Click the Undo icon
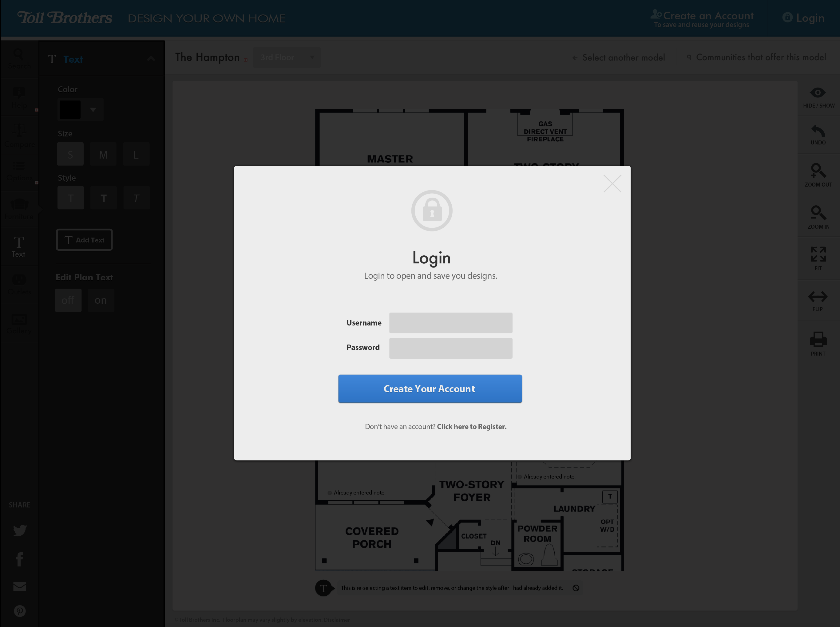Screen dimensions: 840x627 [818, 135]
